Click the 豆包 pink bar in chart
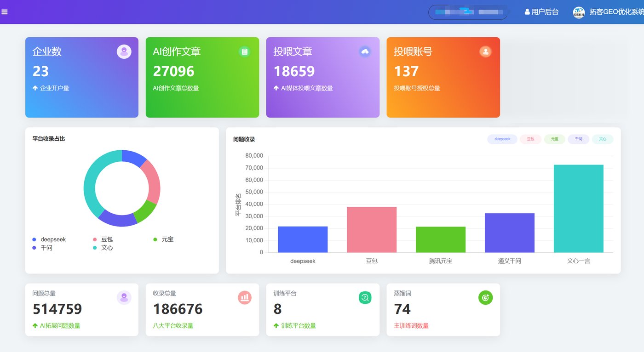The width and height of the screenshot is (644, 352). click(372, 230)
